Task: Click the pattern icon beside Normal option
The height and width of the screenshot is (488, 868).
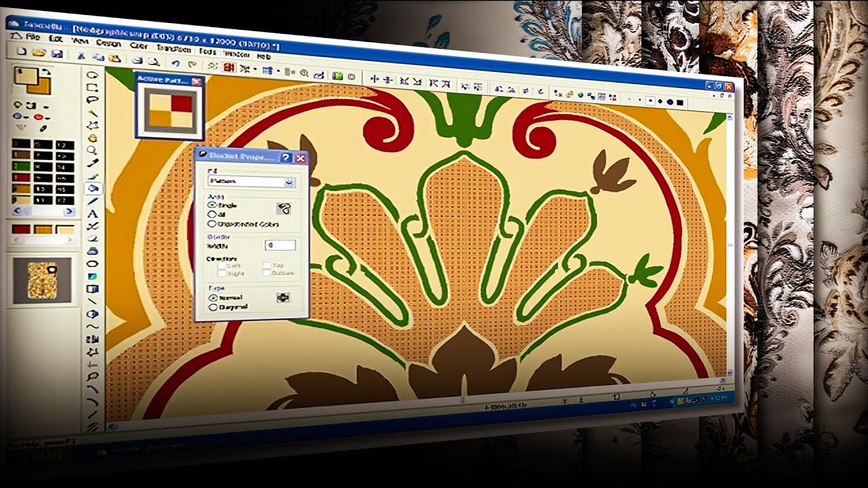Action: pos(283,298)
